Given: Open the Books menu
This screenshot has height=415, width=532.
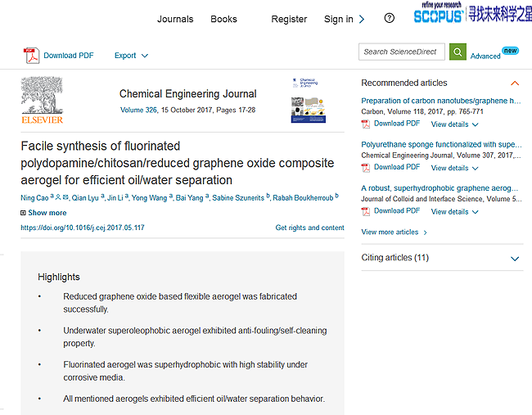Looking at the screenshot, I should [x=223, y=19].
